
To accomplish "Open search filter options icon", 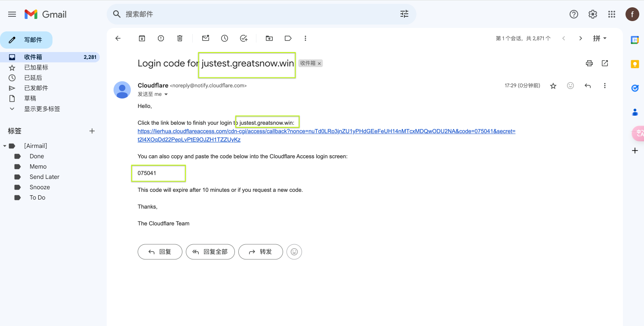I will 404,14.
